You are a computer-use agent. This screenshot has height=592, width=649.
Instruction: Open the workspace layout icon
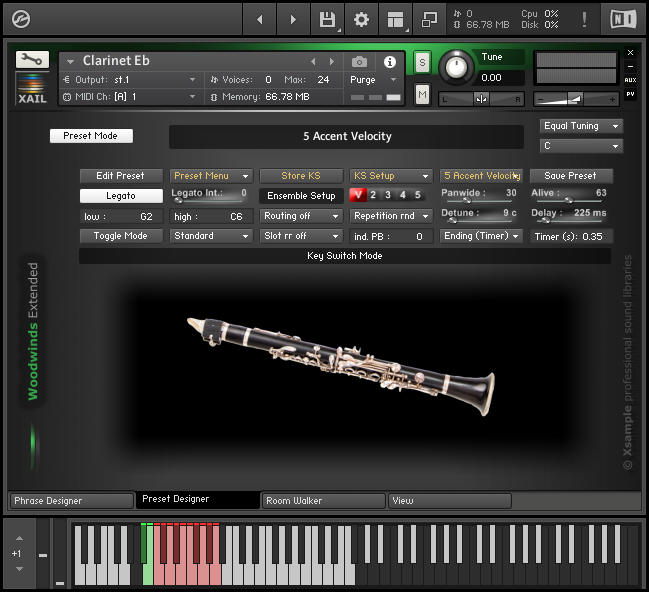[x=395, y=19]
